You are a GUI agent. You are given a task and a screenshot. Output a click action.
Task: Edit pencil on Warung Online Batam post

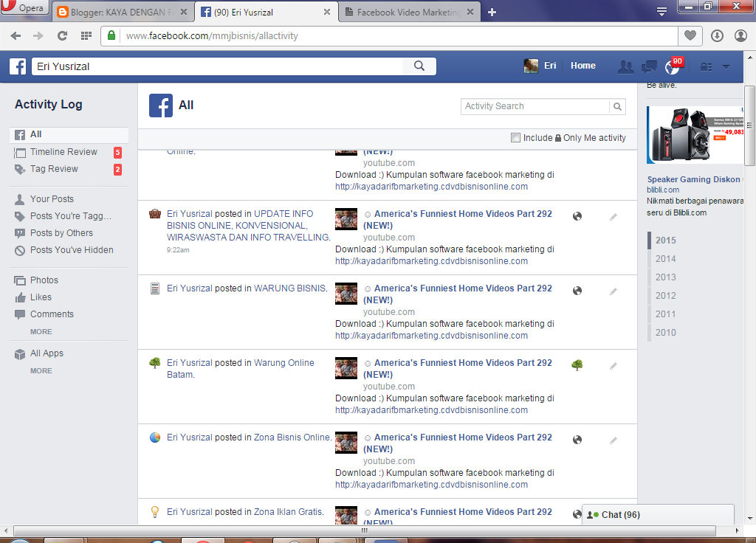pos(614,366)
